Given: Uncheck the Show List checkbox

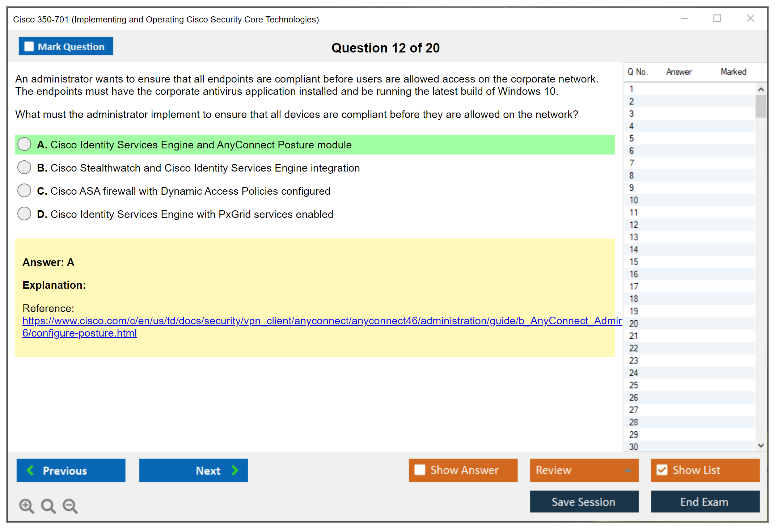Looking at the screenshot, I should (x=662, y=470).
